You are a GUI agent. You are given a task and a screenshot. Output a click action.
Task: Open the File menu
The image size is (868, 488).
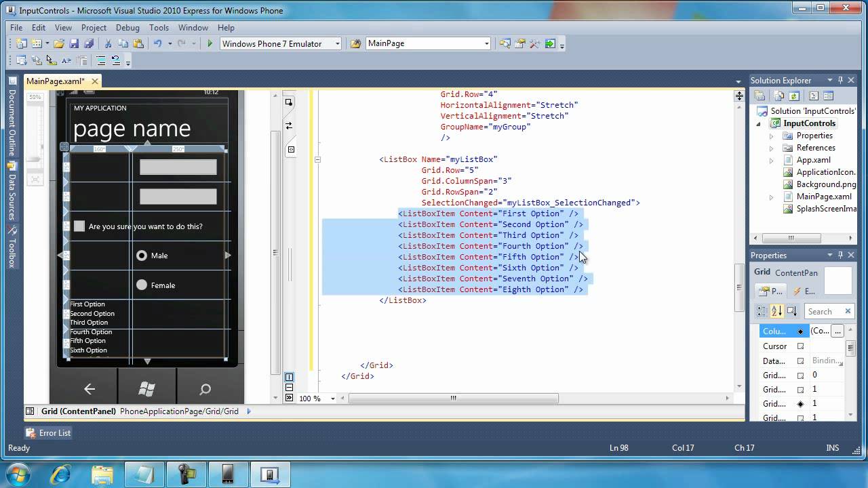(x=16, y=28)
